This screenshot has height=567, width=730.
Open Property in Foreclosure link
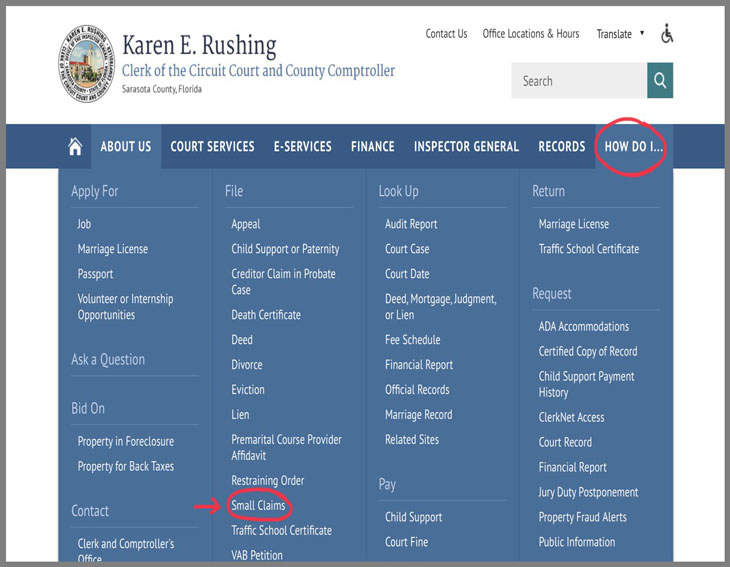pos(125,442)
